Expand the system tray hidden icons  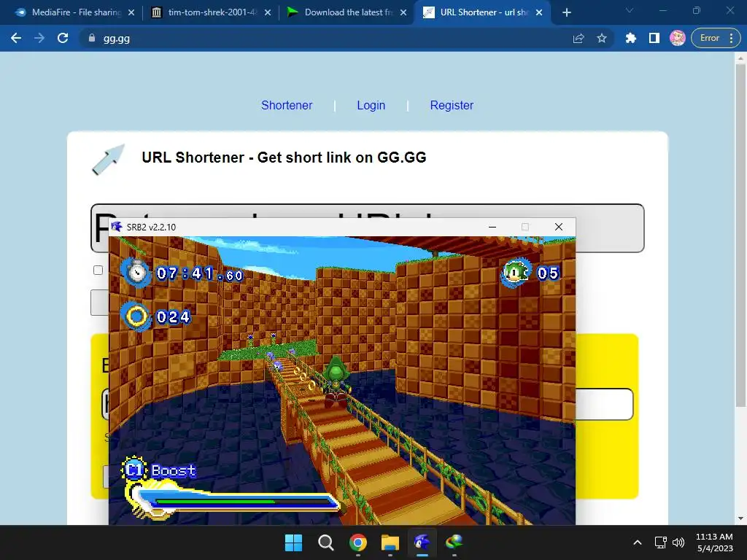pyautogui.click(x=638, y=542)
